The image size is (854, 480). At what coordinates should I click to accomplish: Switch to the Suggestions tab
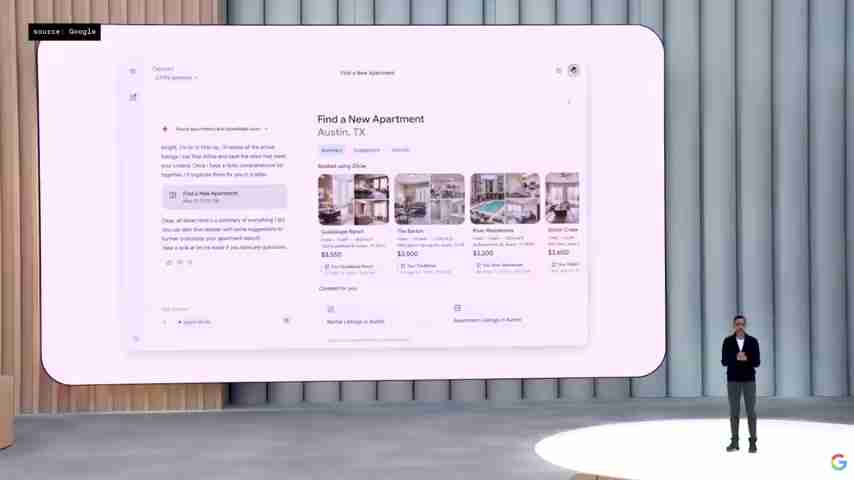[366, 150]
